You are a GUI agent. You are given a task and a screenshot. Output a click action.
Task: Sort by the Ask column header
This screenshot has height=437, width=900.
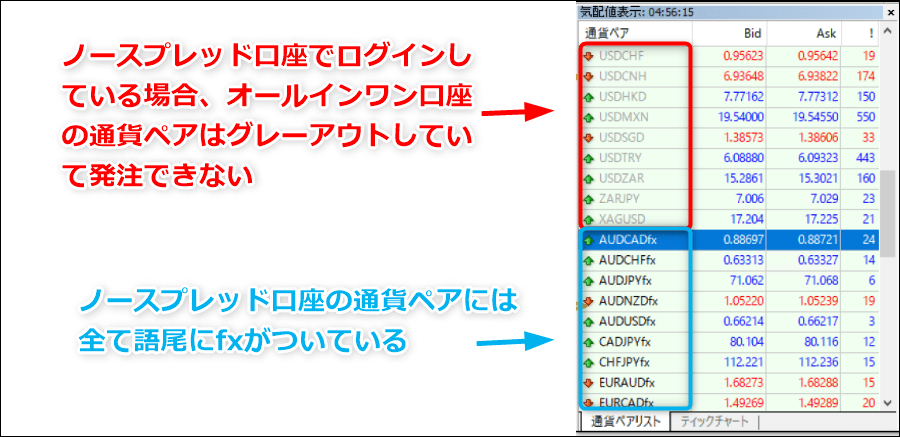(804, 33)
